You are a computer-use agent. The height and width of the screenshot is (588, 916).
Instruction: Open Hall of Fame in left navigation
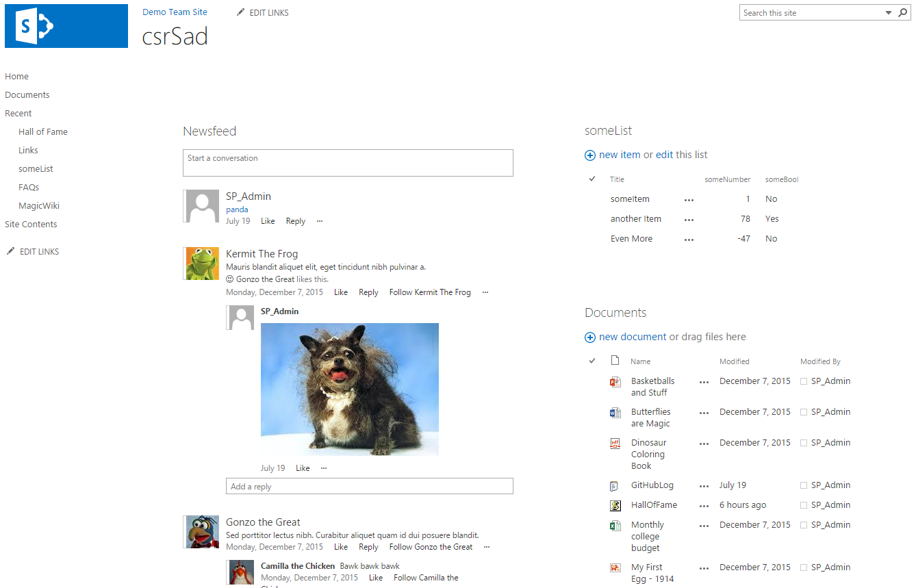click(43, 132)
